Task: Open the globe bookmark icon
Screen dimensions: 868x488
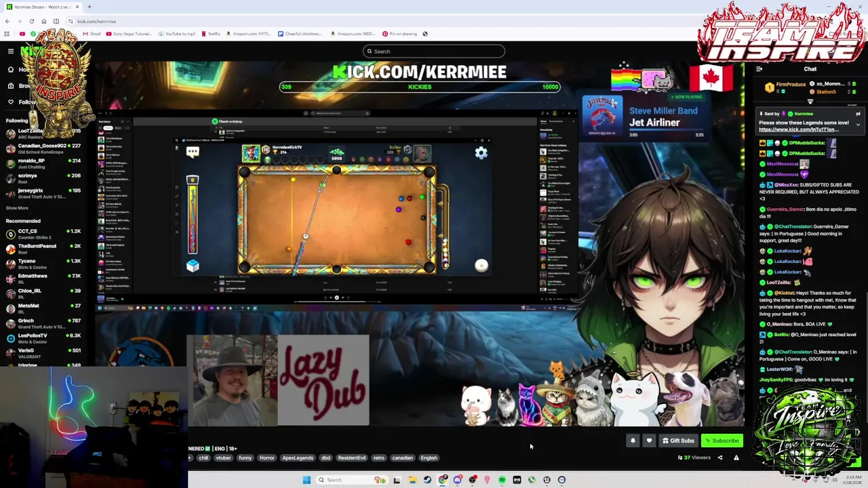Action: [x=425, y=34]
